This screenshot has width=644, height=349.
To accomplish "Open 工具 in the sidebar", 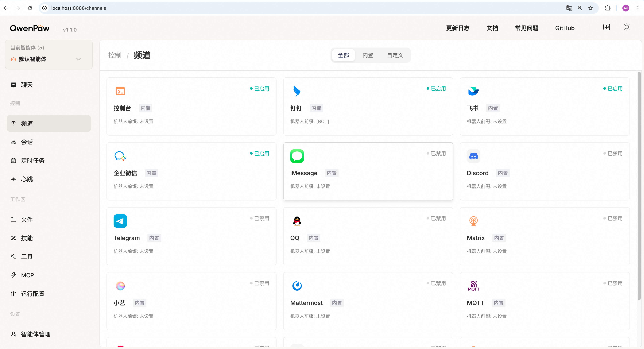I will tap(49, 256).
